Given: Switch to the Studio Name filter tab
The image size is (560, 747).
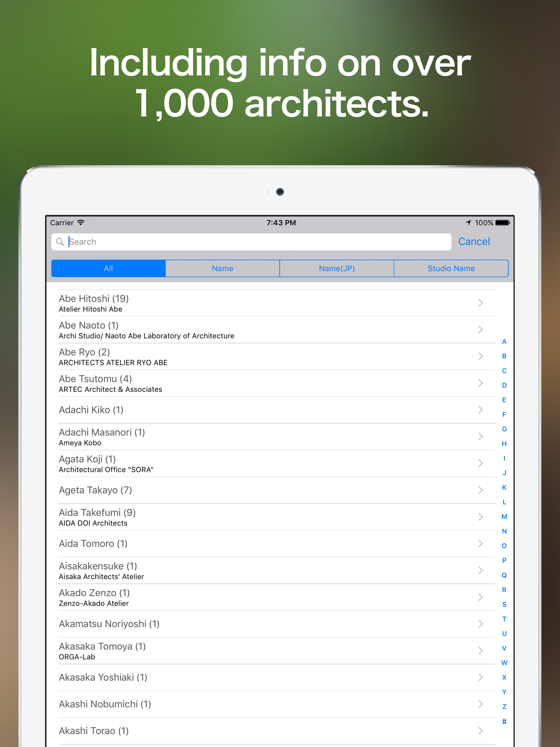Looking at the screenshot, I should click(451, 269).
